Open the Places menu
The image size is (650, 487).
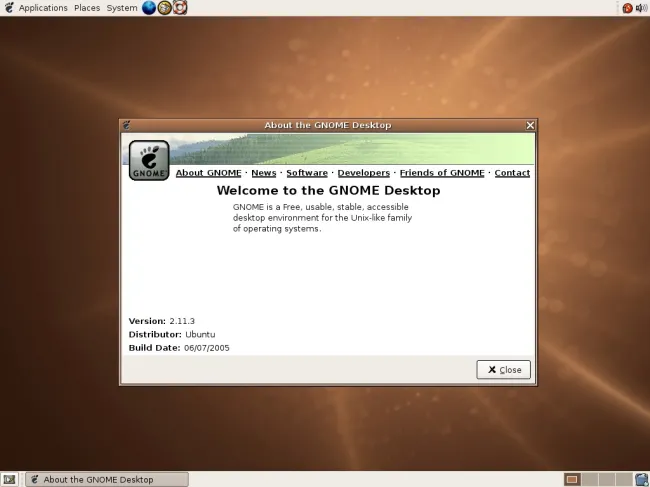click(87, 8)
